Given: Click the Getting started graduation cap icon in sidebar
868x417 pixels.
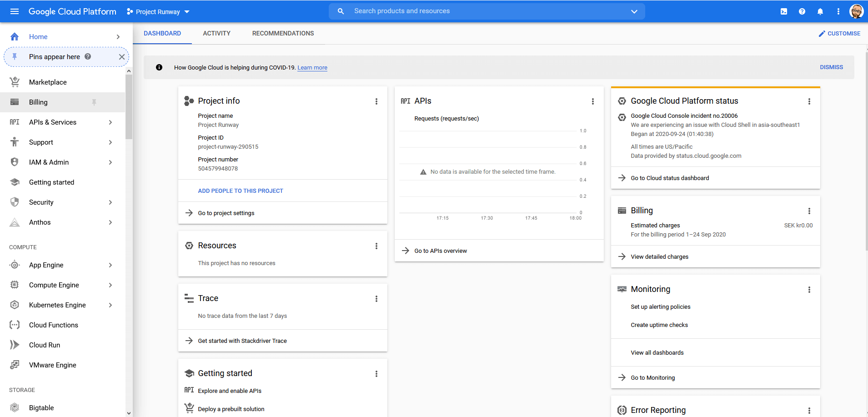Looking at the screenshot, I should [15, 182].
